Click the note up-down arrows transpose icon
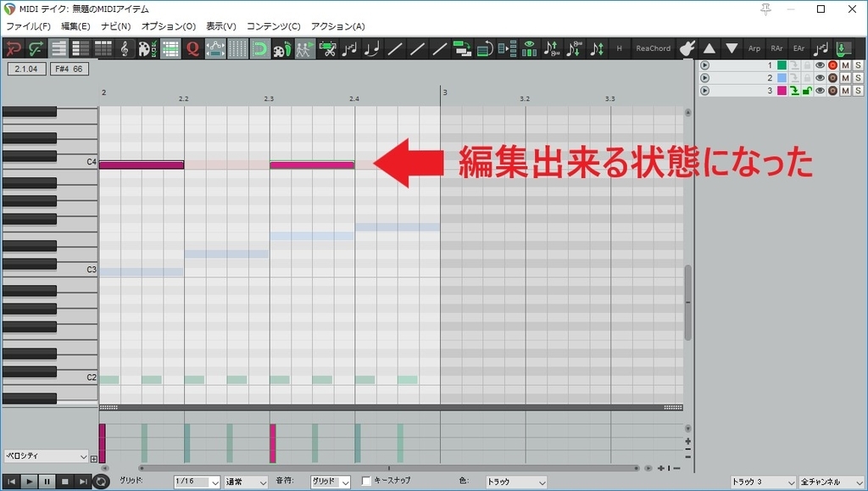Viewport: 868px width, 491px height. pos(597,48)
